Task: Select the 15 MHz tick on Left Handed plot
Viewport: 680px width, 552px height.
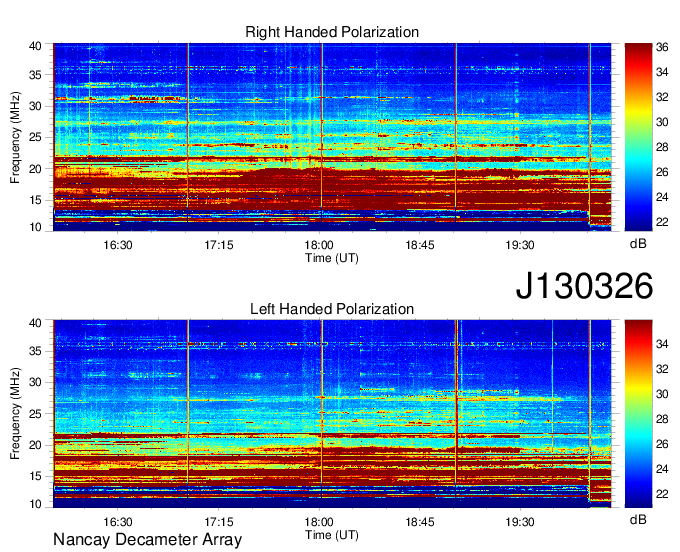Action: pyautogui.click(x=35, y=477)
